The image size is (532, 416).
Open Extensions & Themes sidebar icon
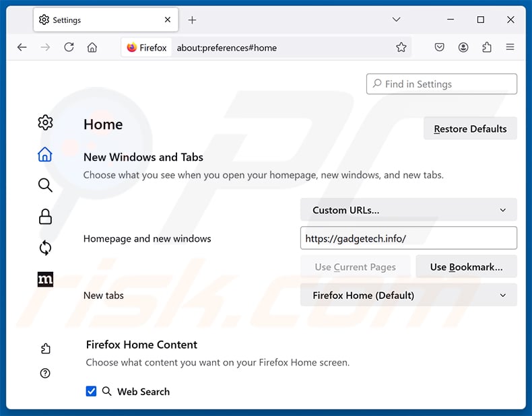(46, 349)
